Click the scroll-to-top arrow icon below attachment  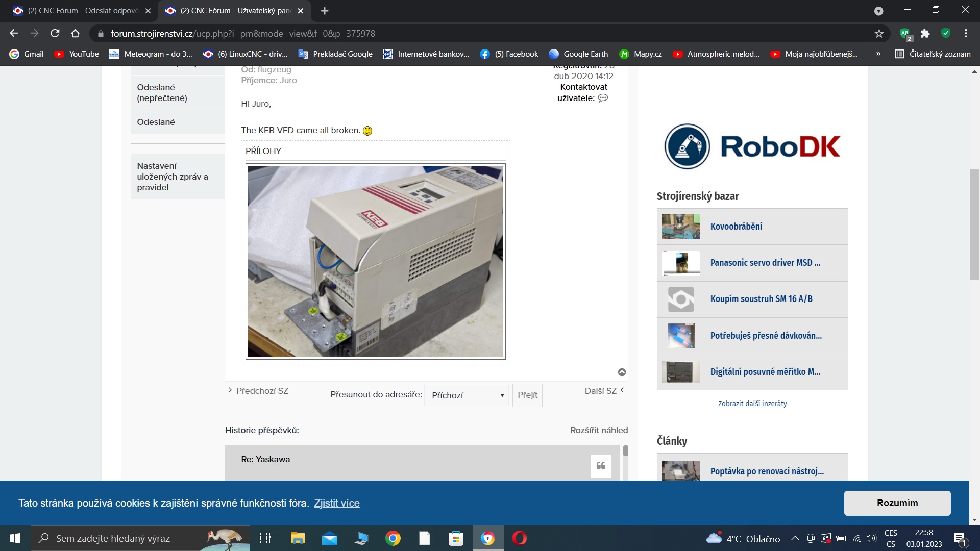pyautogui.click(x=622, y=372)
